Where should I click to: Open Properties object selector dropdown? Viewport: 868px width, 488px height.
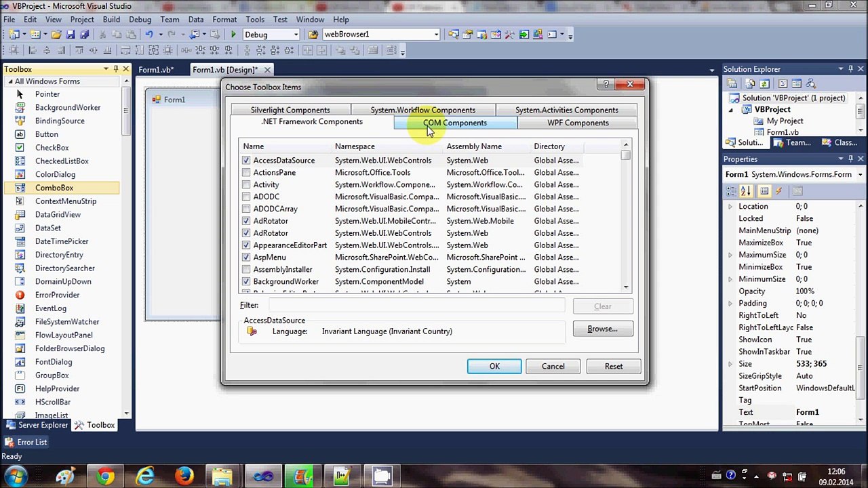click(860, 175)
